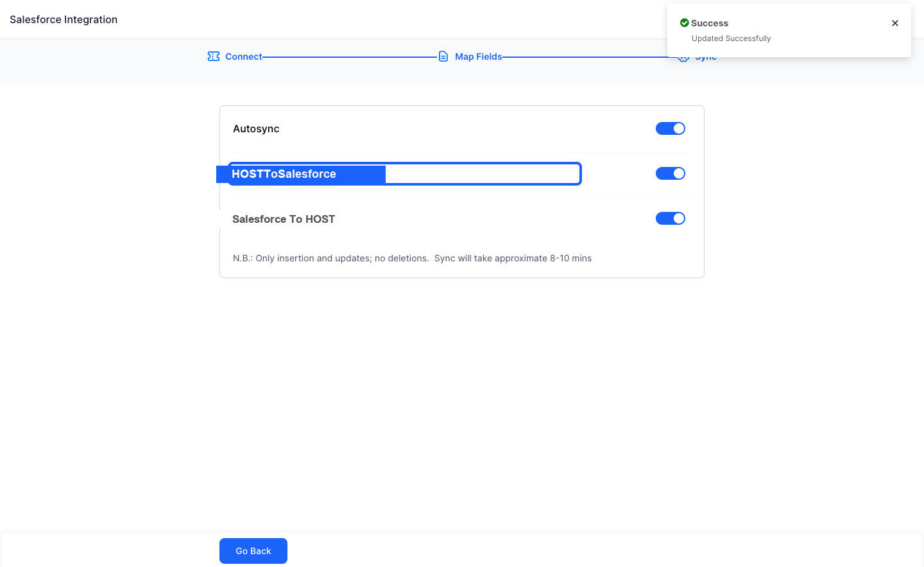Turn off the Autosync toggle

click(671, 128)
